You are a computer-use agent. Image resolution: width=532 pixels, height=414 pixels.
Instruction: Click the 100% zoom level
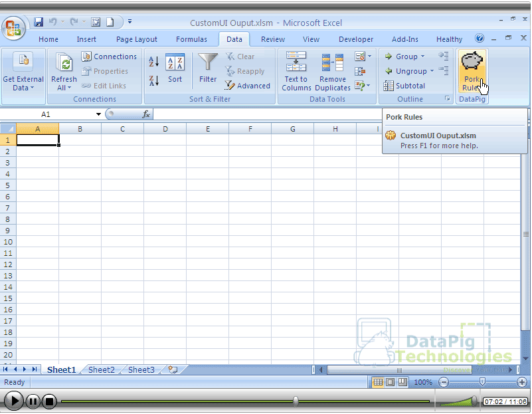click(423, 383)
